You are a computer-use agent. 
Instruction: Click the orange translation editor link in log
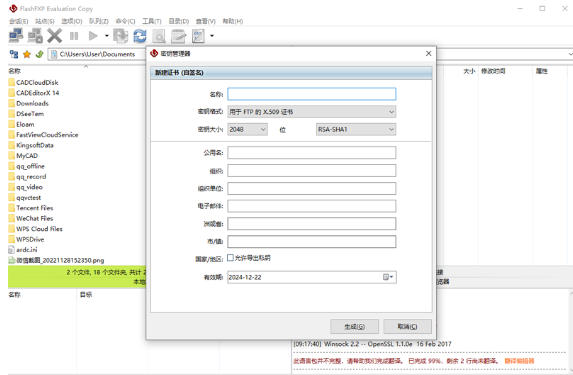click(519, 361)
